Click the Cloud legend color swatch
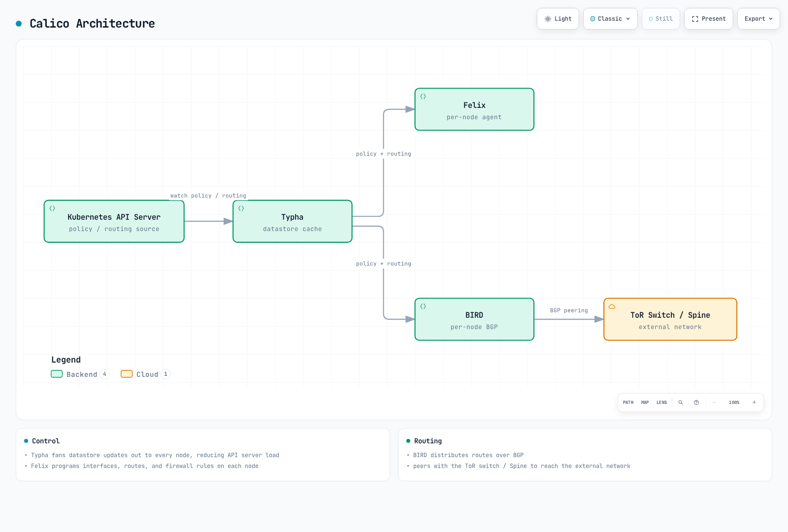Screen dimensions: 788x532 [127, 374]
